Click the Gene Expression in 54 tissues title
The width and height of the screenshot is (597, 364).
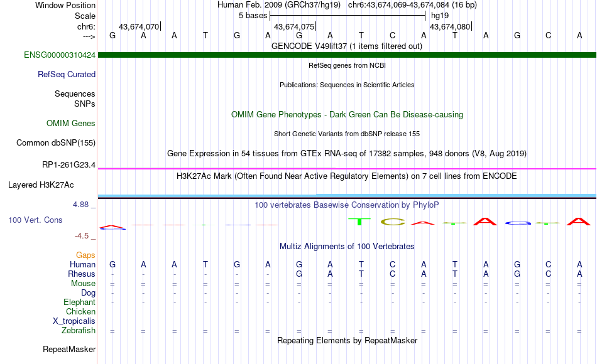click(x=347, y=154)
